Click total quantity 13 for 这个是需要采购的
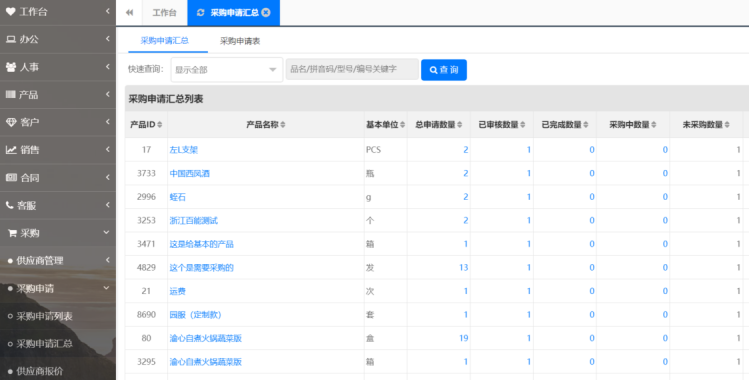This screenshot has height=380, width=750. pyautogui.click(x=463, y=268)
